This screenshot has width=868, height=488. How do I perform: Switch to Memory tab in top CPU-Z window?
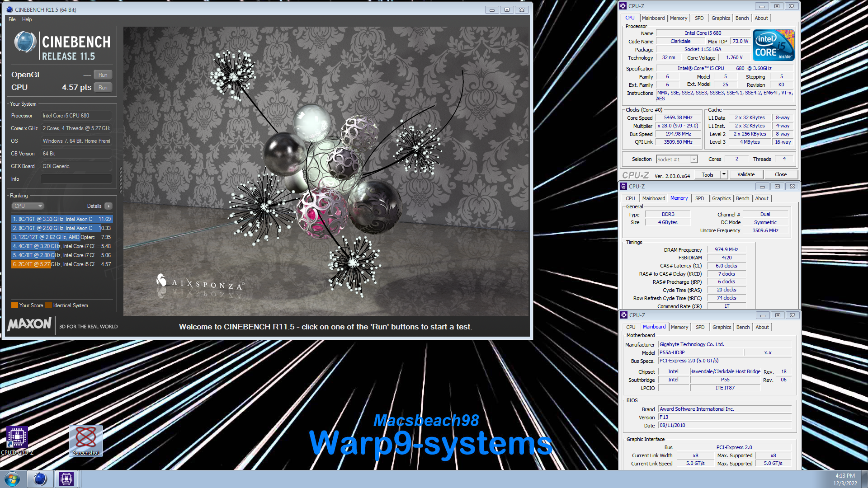678,18
